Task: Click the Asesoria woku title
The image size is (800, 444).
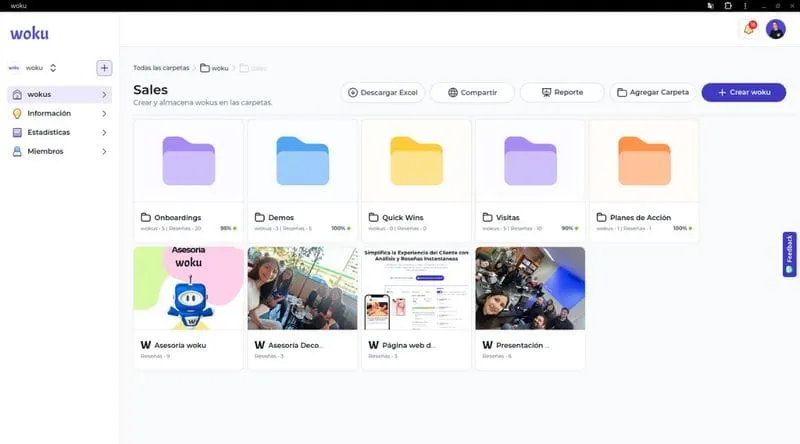Action: (180, 346)
